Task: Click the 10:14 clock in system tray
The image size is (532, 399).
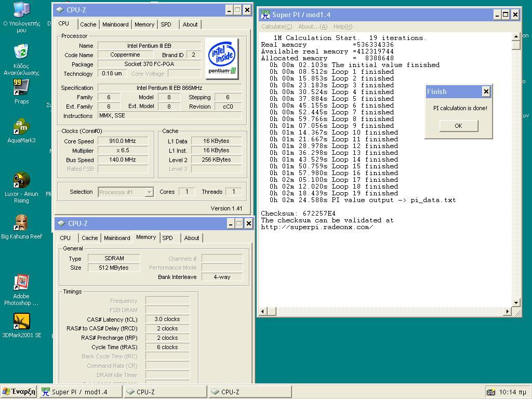Action: click(512, 392)
